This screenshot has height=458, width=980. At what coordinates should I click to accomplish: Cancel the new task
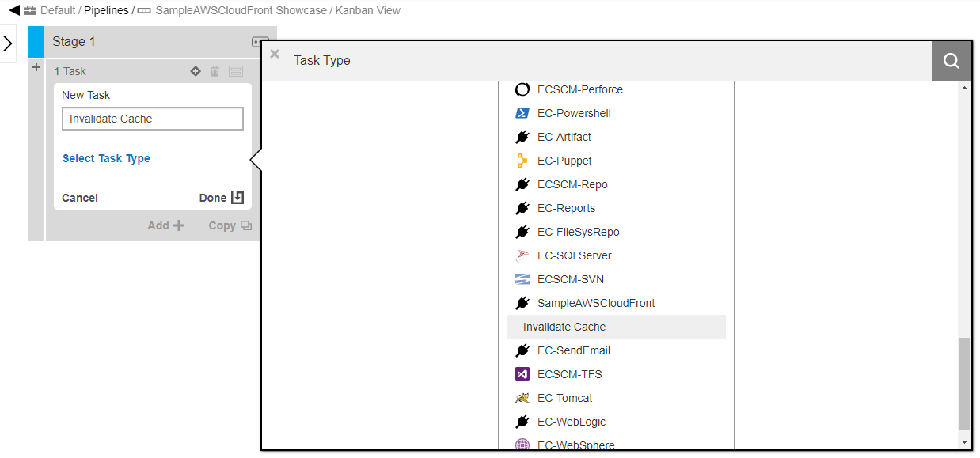[80, 198]
